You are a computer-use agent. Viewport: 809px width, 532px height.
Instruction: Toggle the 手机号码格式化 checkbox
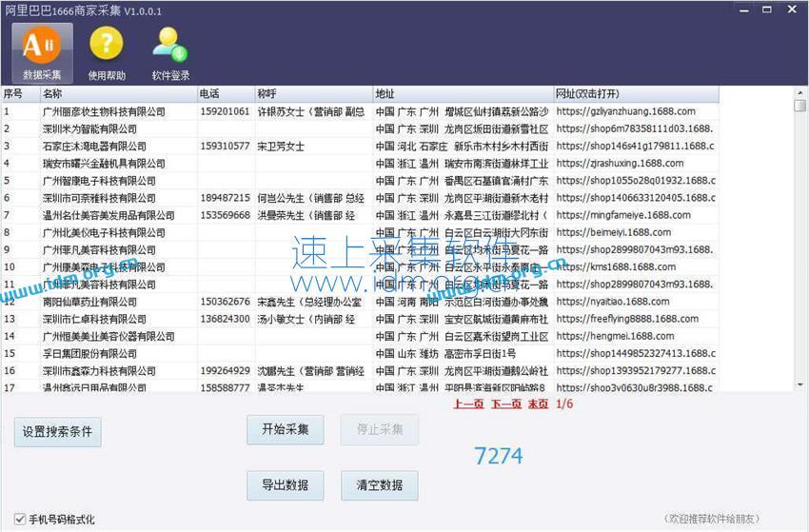tap(20, 519)
